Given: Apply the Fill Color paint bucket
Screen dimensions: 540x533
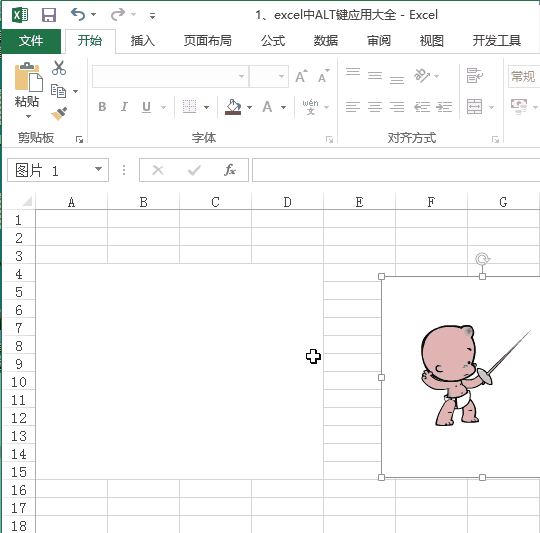Looking at the screenshot, I should pyautogui.click(x=233, y=107).
